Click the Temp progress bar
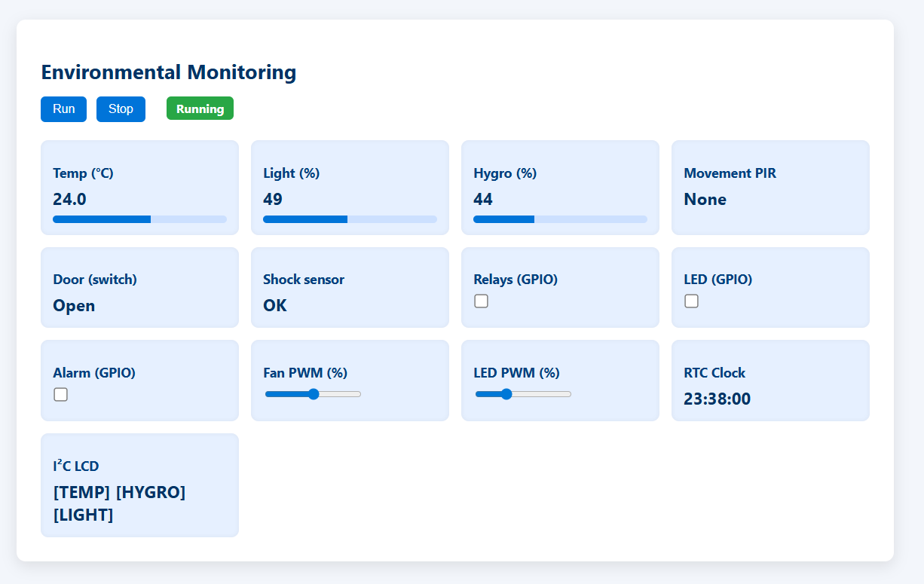Image resolution: width=924 pixels, height=584 pixels. 139,219
